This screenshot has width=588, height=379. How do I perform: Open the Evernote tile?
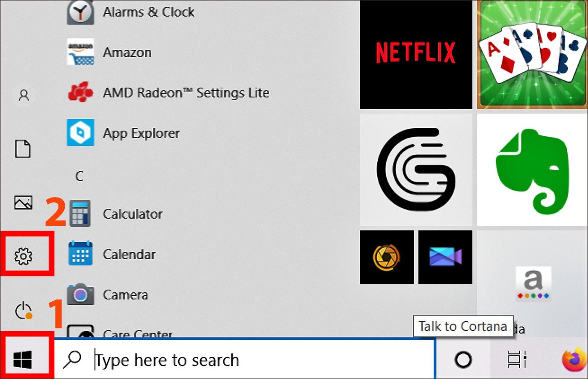[x=532, y=169]
